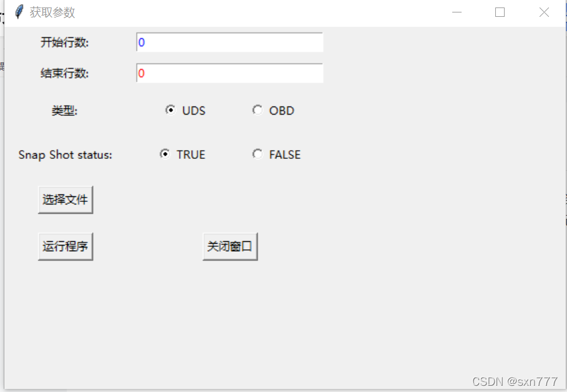Click inside the 开始行数 input field
Viewport: 567px width, 392px height.
point(229,42)
